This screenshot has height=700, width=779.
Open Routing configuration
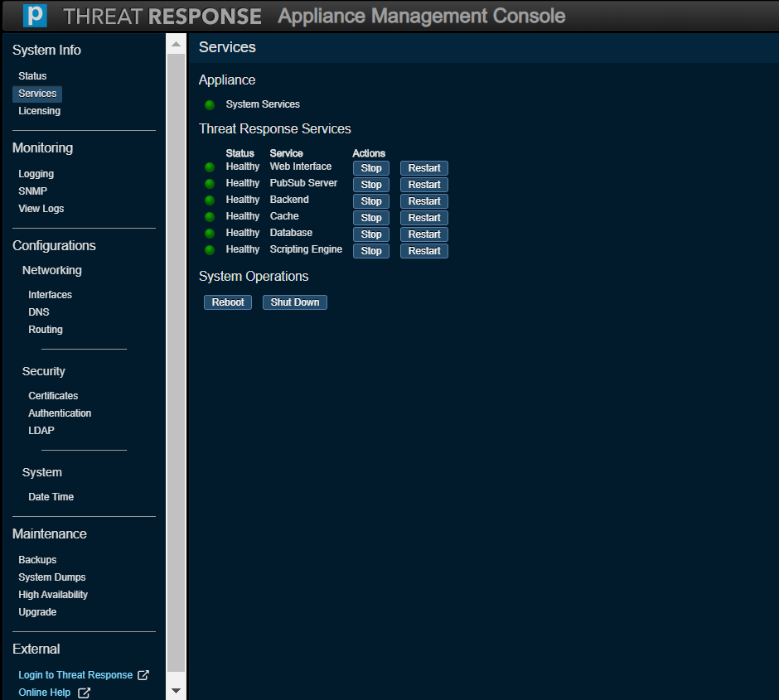coord(46,329)
